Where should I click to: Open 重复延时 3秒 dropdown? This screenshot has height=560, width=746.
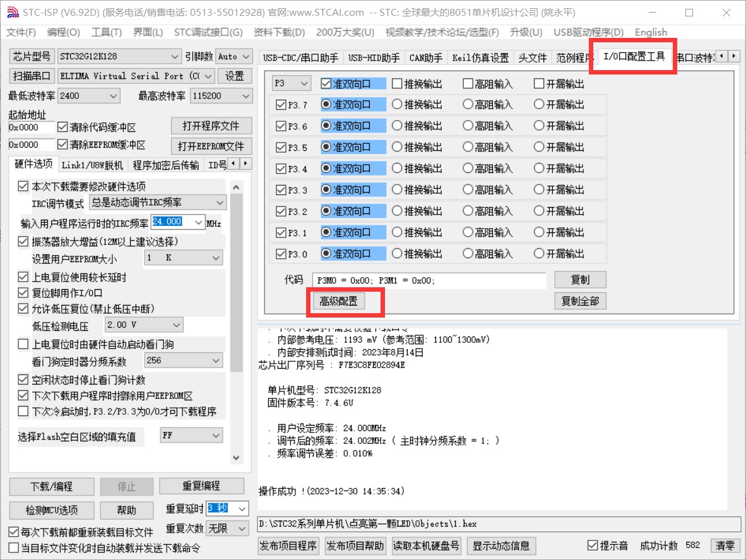pos(242,509)
